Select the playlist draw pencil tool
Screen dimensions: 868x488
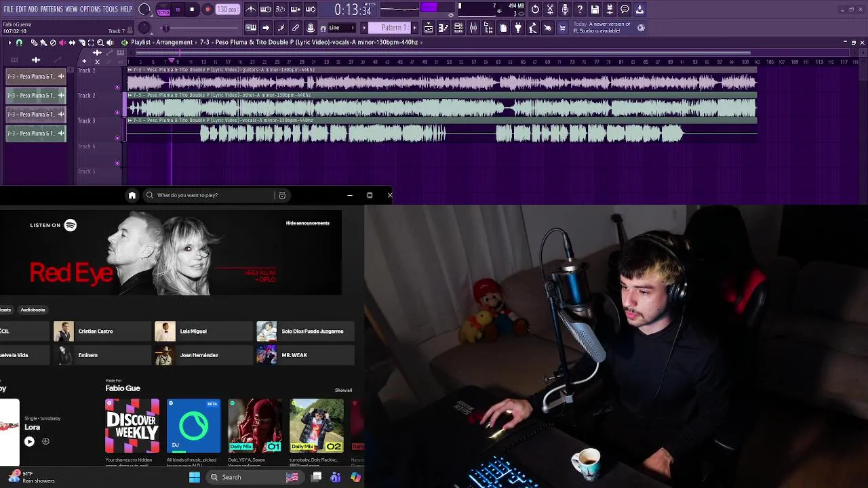pyautogui.click(x=34, y=43)
